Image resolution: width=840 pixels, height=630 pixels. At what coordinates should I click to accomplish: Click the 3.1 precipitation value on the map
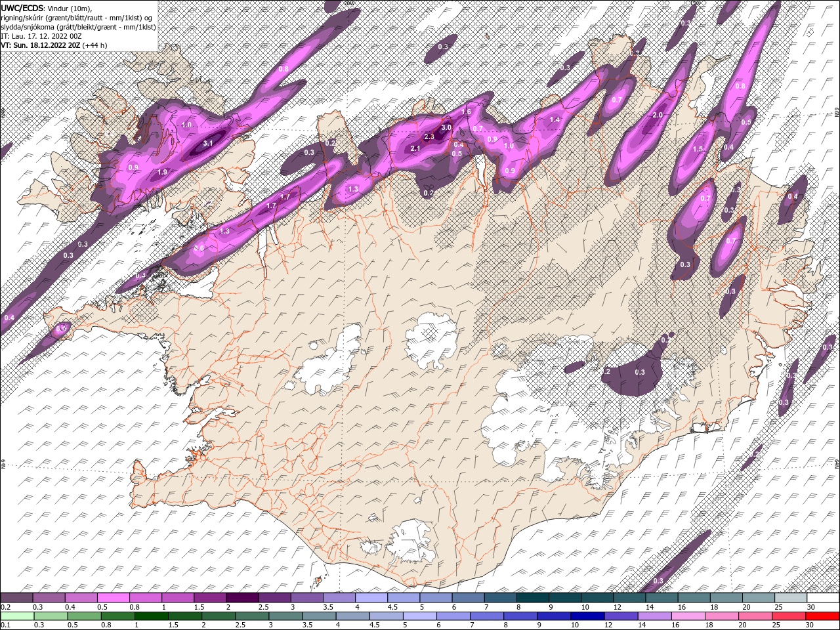209,143
